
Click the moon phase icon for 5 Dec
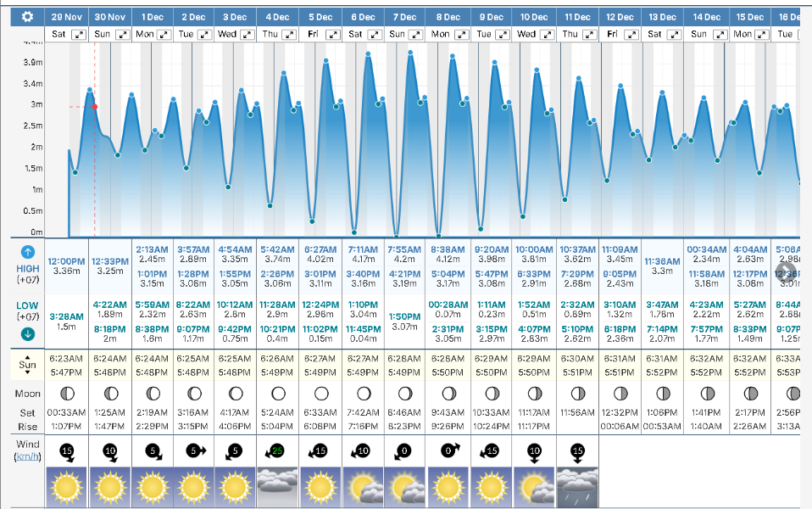[x=320, y=394]
